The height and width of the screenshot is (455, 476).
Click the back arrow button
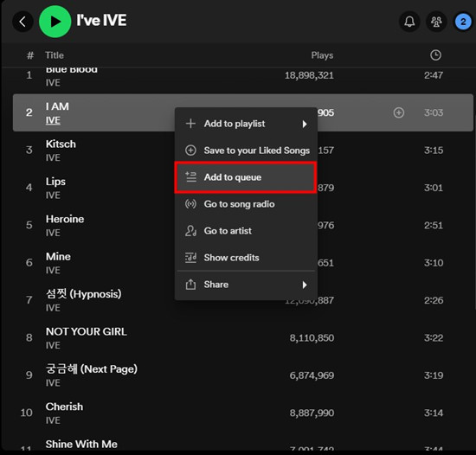pos(23,22)
